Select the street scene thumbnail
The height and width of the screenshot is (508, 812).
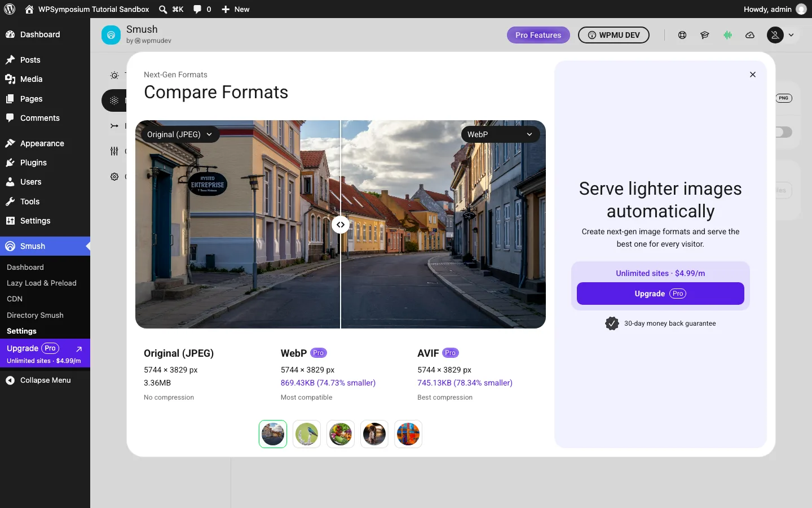[273, 434]
